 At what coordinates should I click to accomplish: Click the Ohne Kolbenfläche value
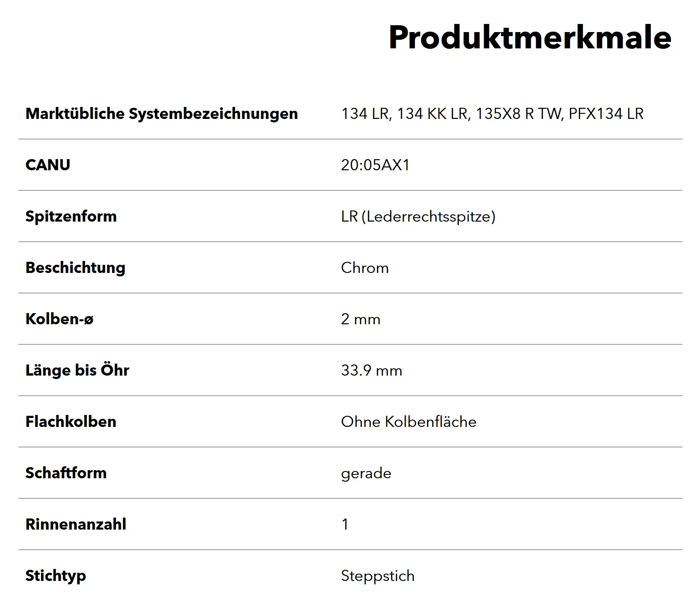coord(409,422)
